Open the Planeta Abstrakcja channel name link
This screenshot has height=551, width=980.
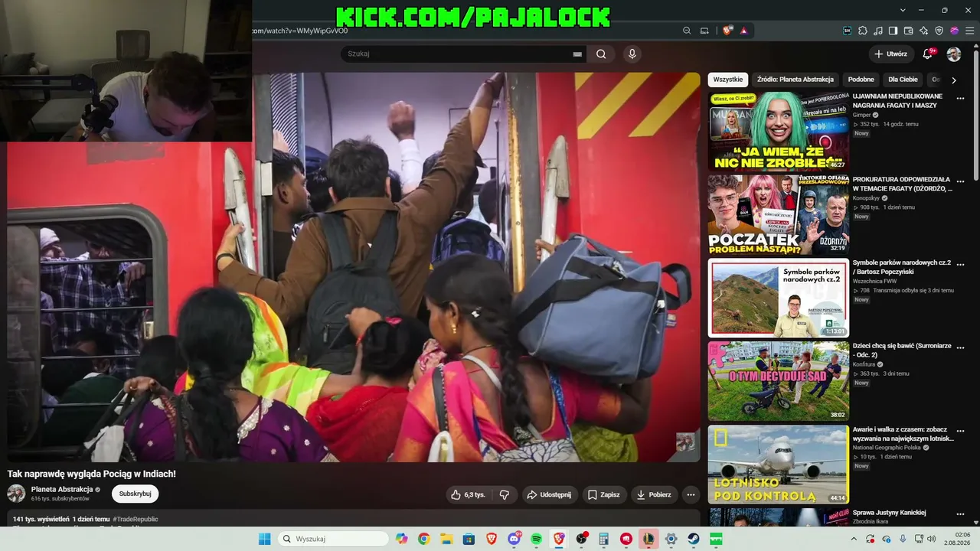[62, 489]
